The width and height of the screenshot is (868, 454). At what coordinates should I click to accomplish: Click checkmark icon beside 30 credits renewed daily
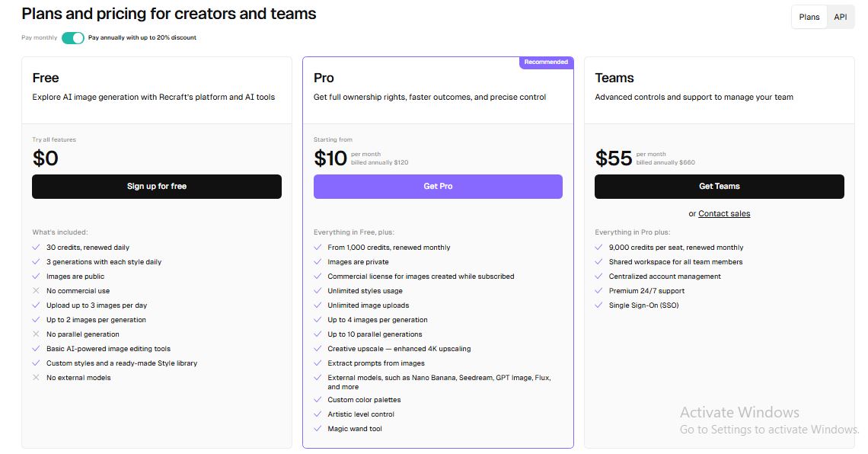36,248
